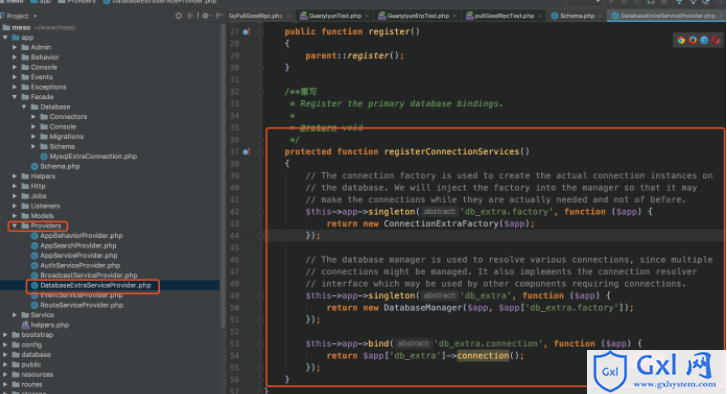The image size is (727, 394).
Task: Click the override gutter icon on line 27
Action: [246, 32]
